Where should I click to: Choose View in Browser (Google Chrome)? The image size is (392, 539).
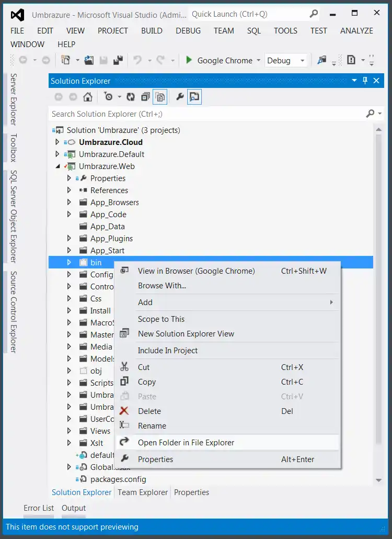pos(227,271)
